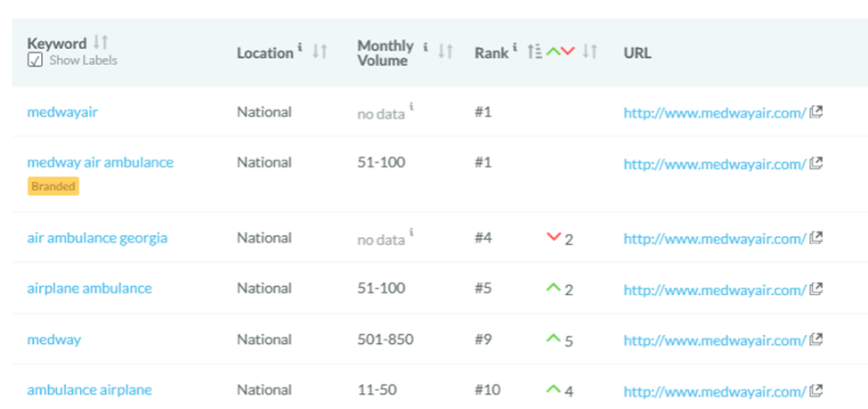Image resolution: width=868 pixels, height=409 pixels.
Task: Open the airplane ambulance keyword
Action: pos(90,288)
